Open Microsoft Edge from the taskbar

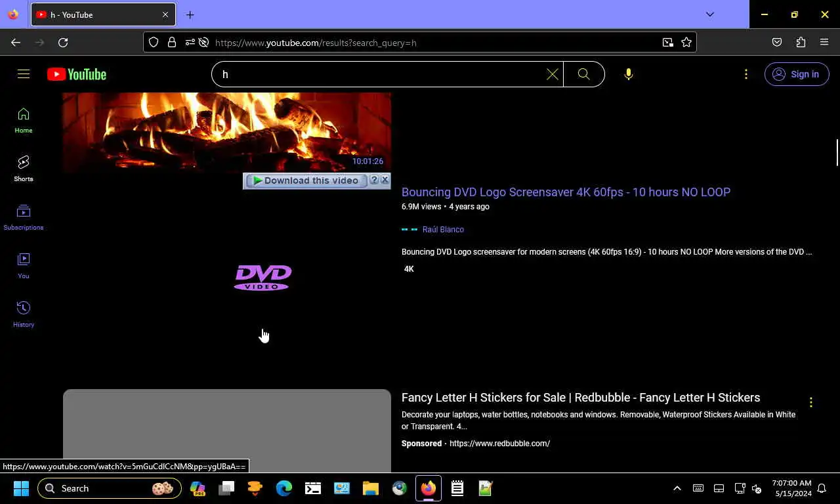[x=284, y=488]
